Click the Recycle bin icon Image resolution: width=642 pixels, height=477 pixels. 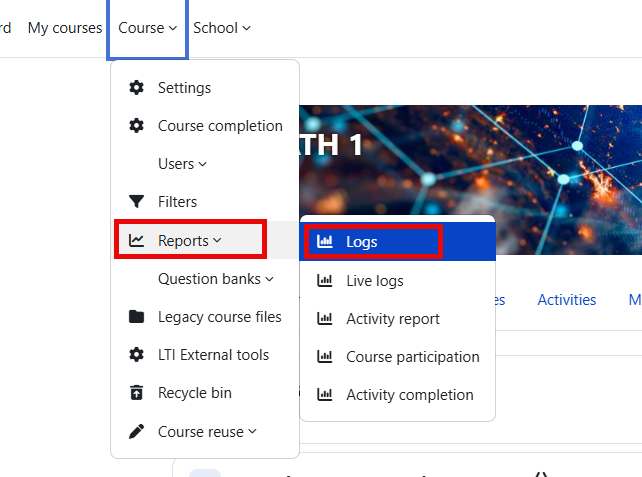point(137,393)
